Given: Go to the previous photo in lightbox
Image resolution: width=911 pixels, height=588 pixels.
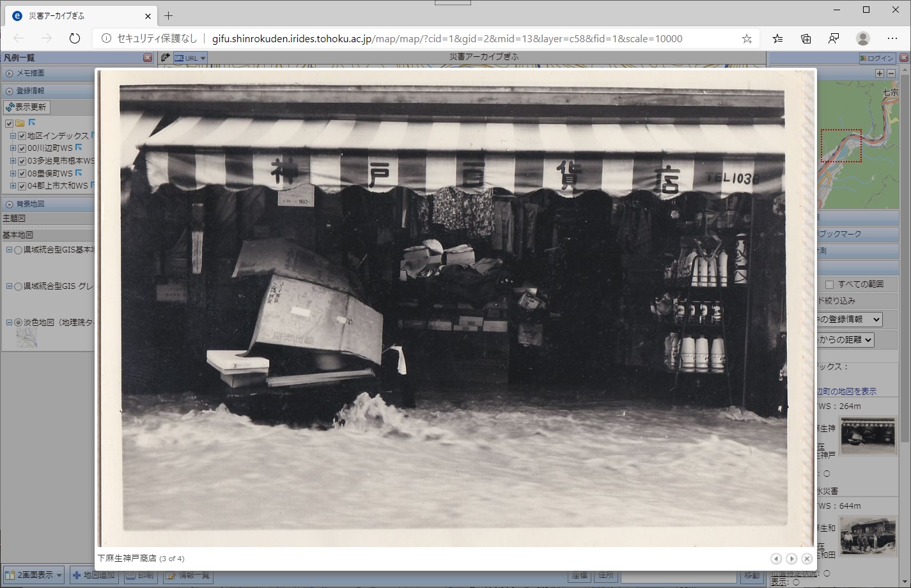Looking at the screenshot, I should pyautogui.click(x=775, y=559).
